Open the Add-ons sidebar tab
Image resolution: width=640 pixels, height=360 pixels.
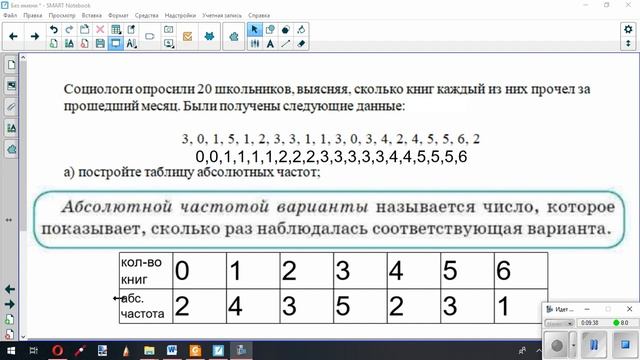click(11, 149)
